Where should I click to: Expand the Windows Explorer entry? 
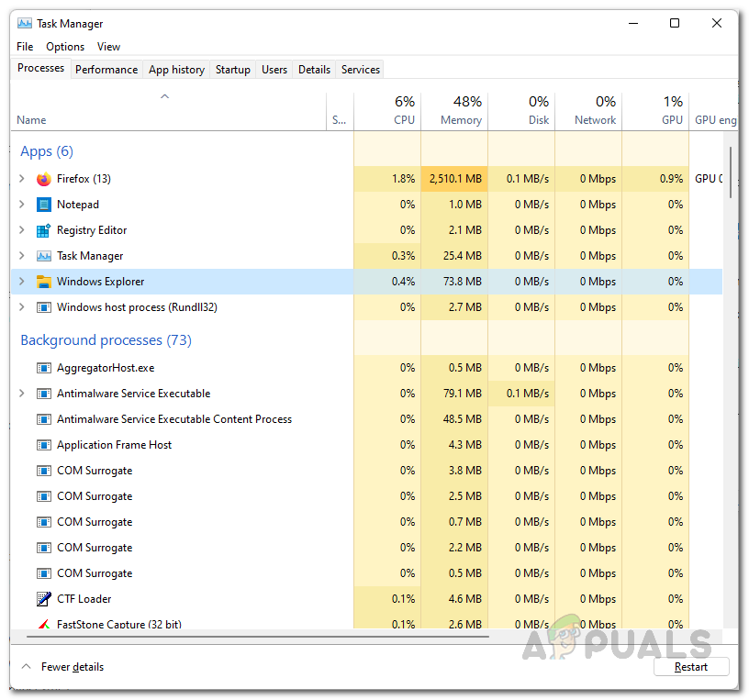click(21, 282)
